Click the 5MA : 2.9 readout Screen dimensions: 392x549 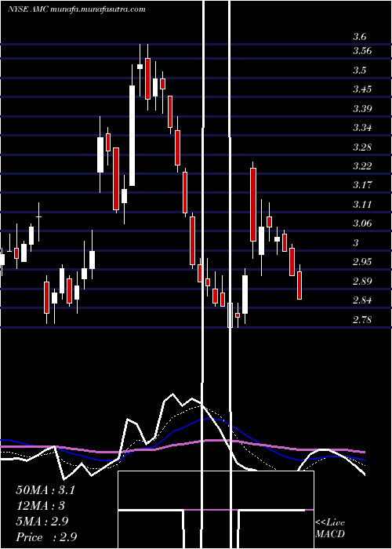(43, 522)
